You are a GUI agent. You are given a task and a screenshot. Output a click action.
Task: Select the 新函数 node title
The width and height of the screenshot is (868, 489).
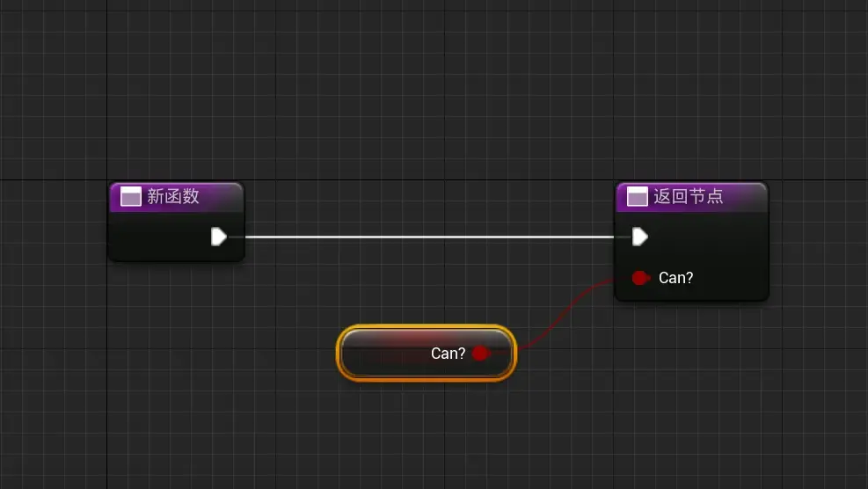click(172, 196)
